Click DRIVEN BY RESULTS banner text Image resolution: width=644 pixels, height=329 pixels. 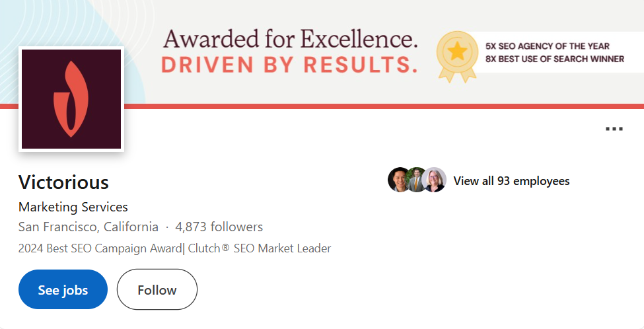(x=290, y=65)
